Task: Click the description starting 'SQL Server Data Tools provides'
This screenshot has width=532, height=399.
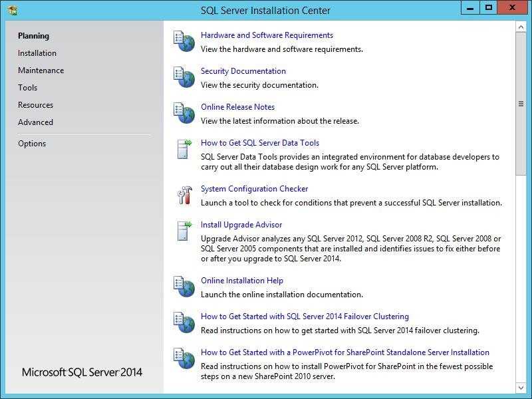Action: click(350, 162)
